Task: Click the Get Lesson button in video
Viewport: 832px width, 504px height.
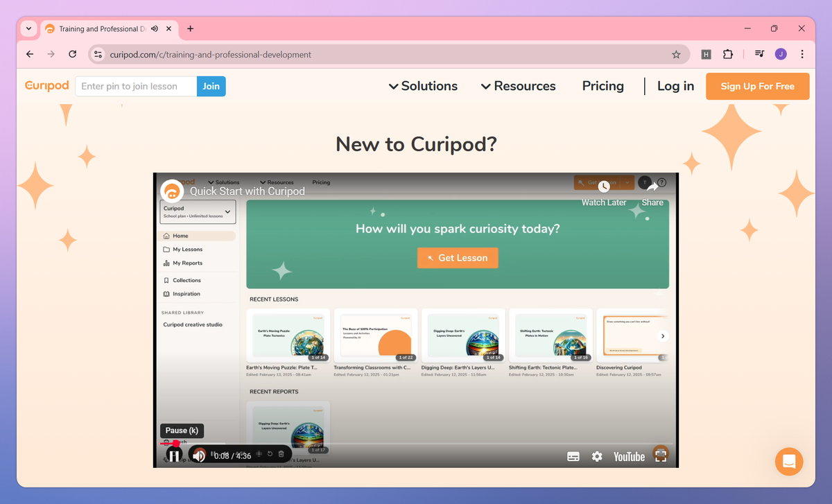Action: click(x=458, y=258)
